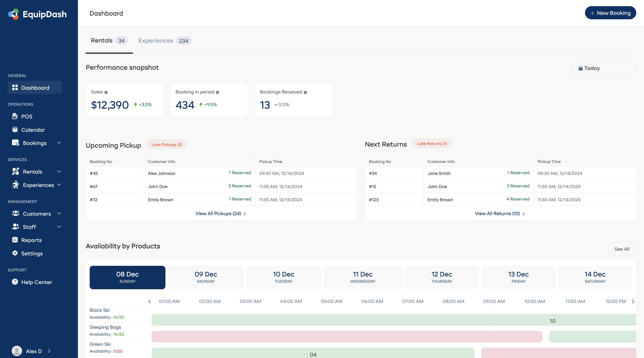This screenshot has width=644, height=358.
Task: Select the 13 Dec Friday tab
Action: point(518,277)
